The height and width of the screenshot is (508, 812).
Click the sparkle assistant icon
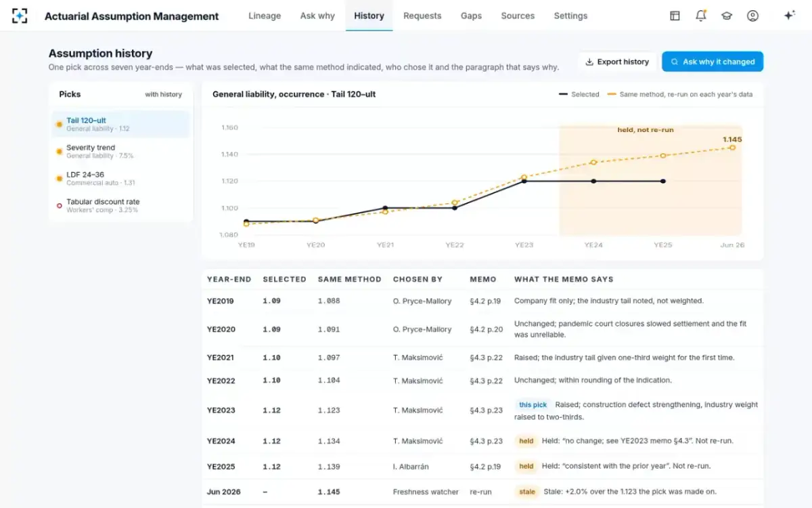789,16
